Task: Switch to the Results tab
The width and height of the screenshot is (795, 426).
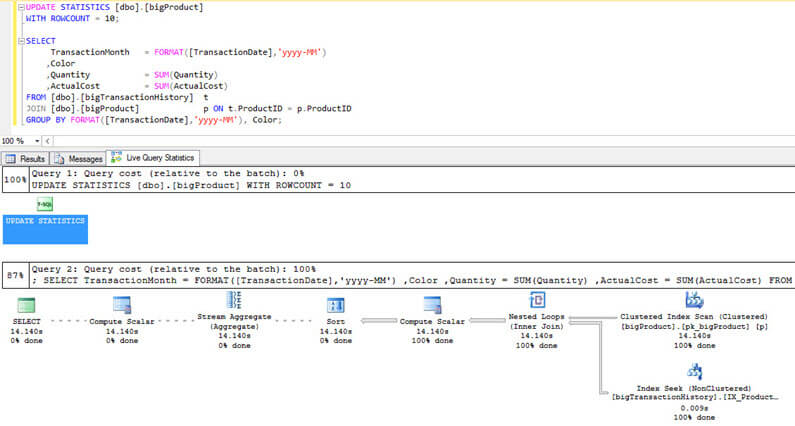Action: point(25,159)
